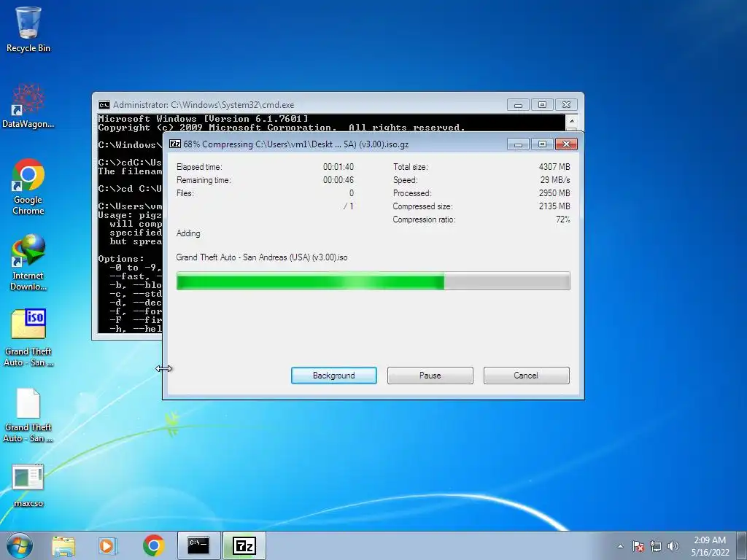Screen dimensions: 747x560
Task: Click the Show desktop strip beside the clock
Action: (742, 545)
